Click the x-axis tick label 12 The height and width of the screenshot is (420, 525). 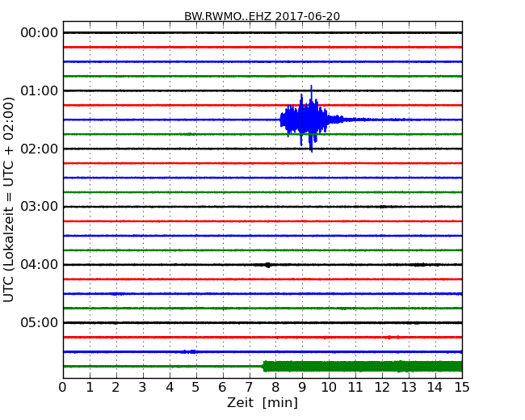(382, 388)
